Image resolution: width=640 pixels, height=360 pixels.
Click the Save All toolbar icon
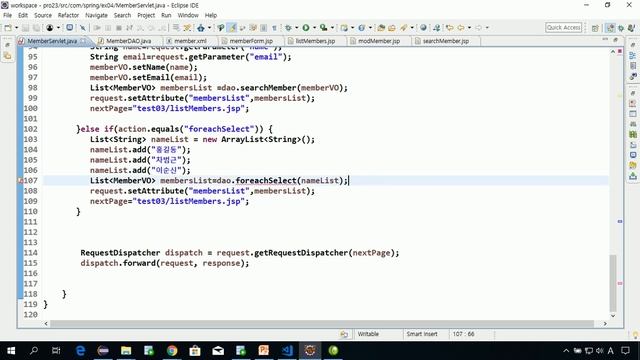point(36,28)
